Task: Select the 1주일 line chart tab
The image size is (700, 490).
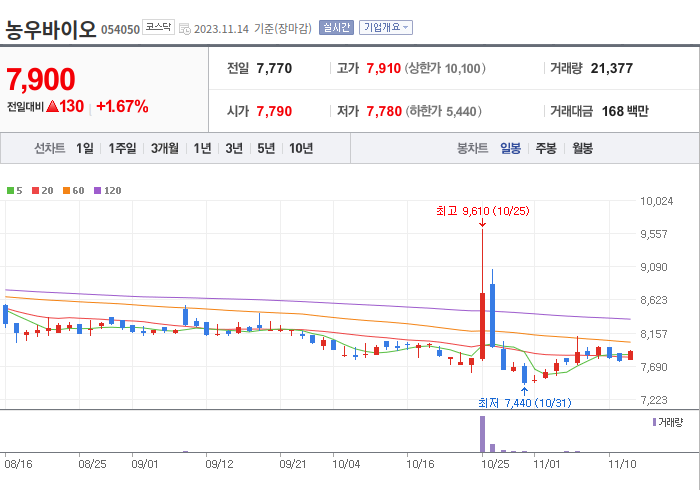Action: (x=122, y=148)
